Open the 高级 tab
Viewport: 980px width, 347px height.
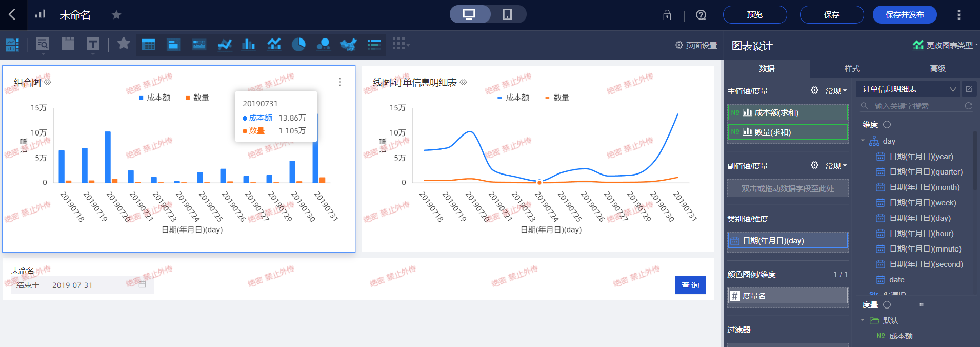click(x=937, y=68)
